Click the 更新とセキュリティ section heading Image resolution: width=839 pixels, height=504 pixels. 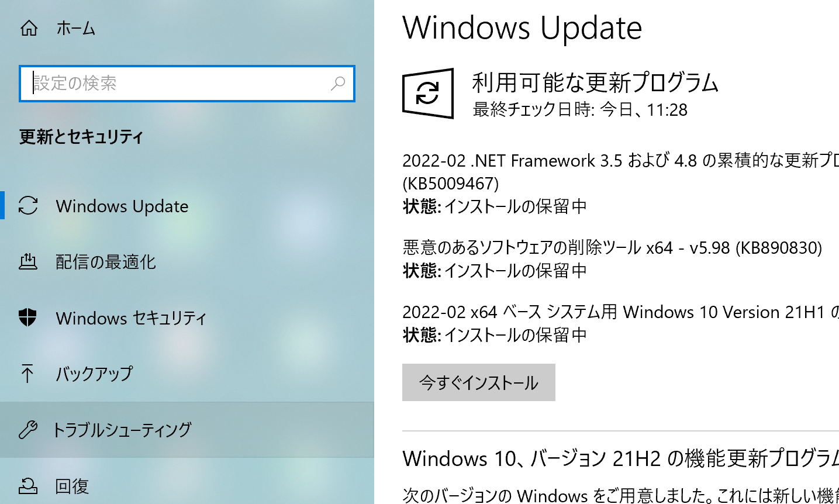coord(81,137)
